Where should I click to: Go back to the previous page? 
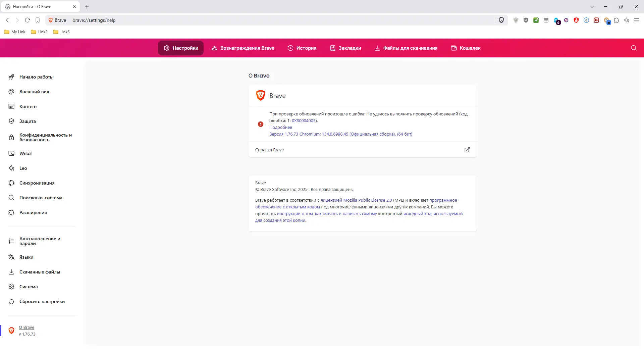click(x=7, y=20)
